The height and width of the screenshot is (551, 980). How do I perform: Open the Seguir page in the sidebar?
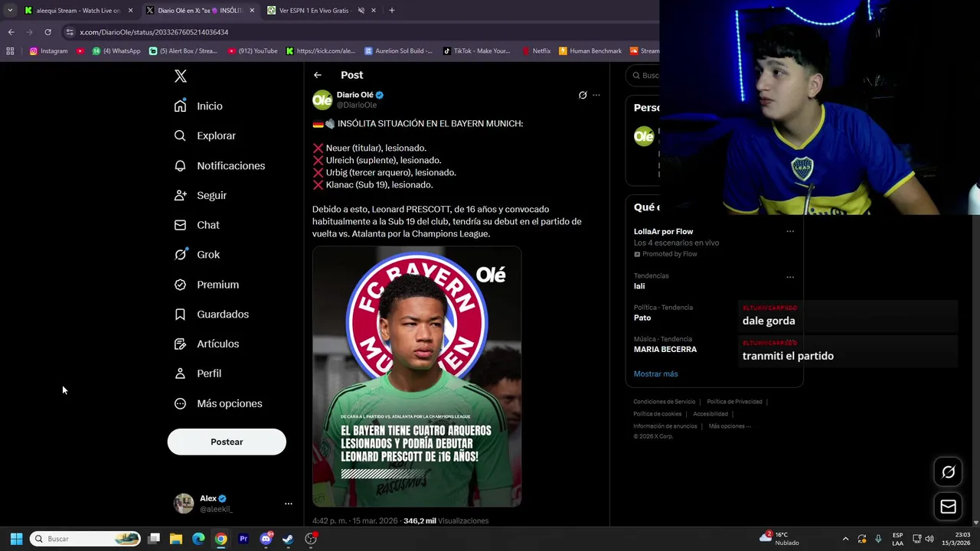200,196
